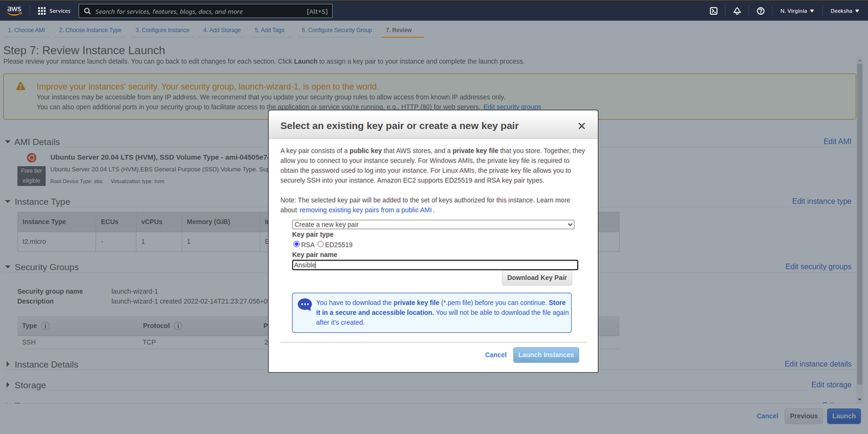Collapse the Instance Type section

click(8, 201)
